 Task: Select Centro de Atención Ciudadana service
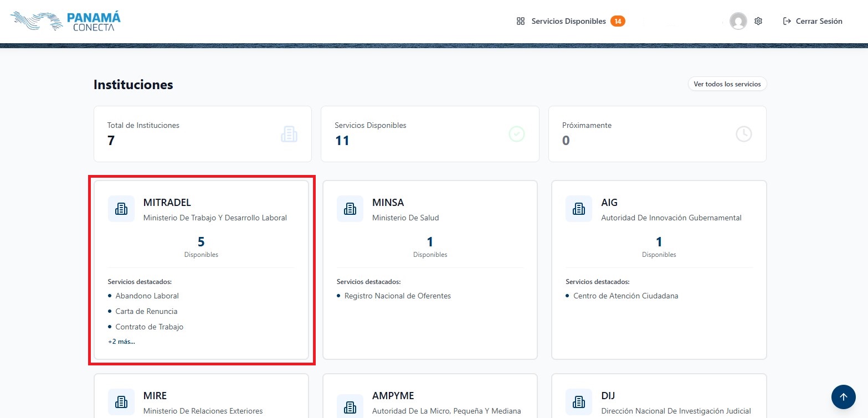[x=625, y=296]
